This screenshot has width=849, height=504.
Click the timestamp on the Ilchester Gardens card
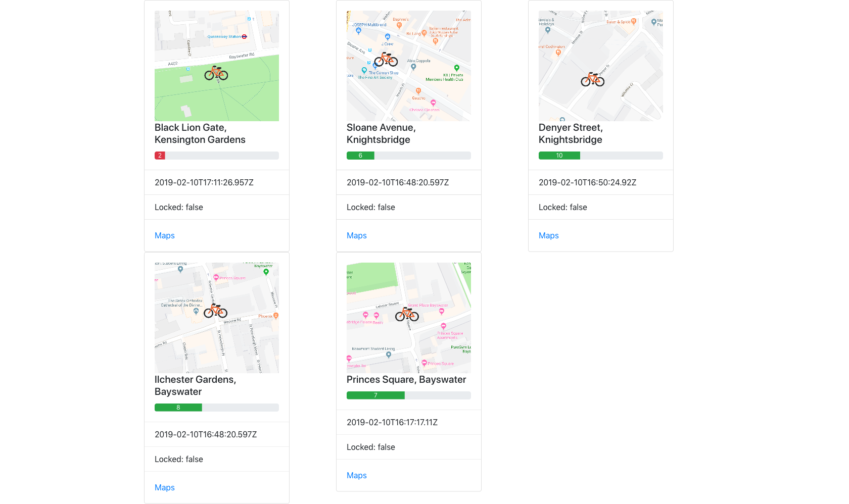coord(206,434)
